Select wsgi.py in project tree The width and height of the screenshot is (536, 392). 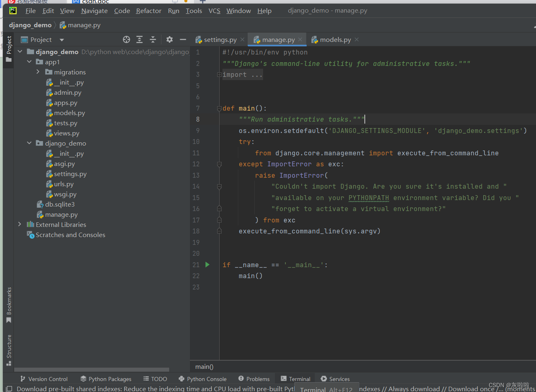tap(61, 194)
